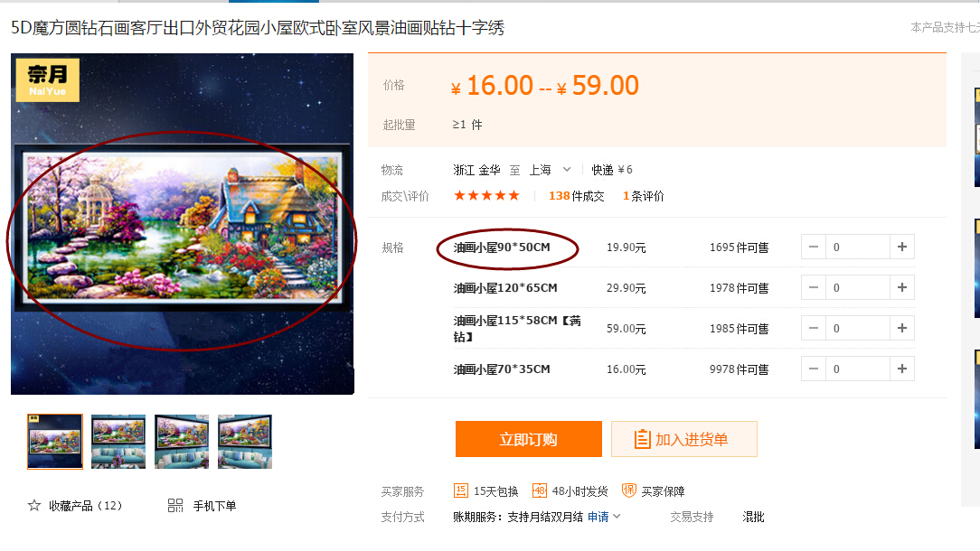This screenshot has width=980, height=551.
Task: Click the 买家保障 shield icon
Action: [x=628, y=490]
